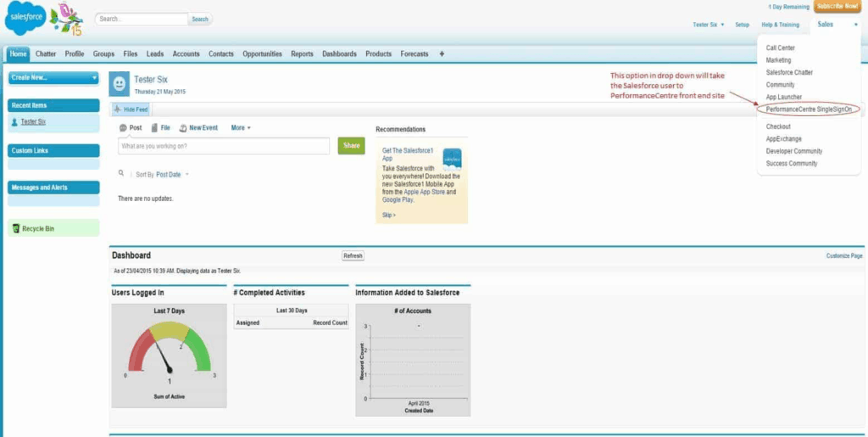This screenshot has width=868, height=437.
Task: Click the Search button
Action: (200, 19)
